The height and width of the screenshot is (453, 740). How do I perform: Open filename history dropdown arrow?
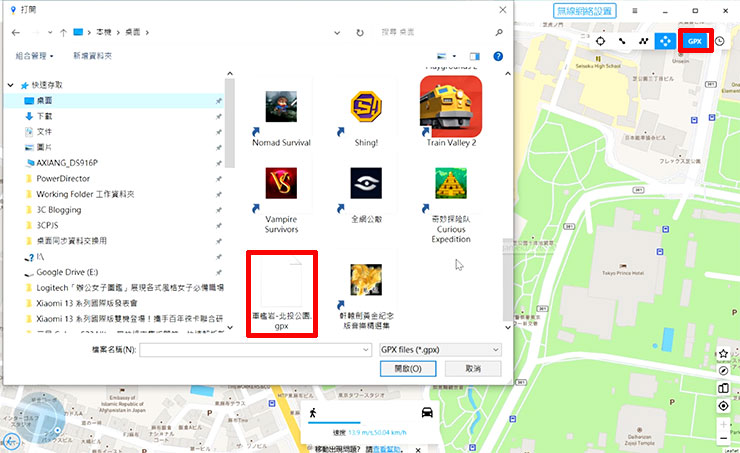point(366,350)
